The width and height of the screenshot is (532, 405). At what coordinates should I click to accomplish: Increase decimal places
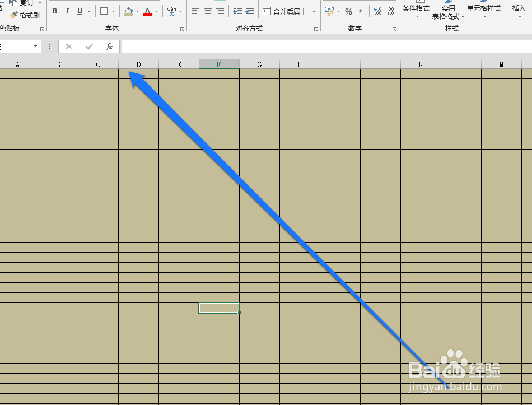[377, 11]
